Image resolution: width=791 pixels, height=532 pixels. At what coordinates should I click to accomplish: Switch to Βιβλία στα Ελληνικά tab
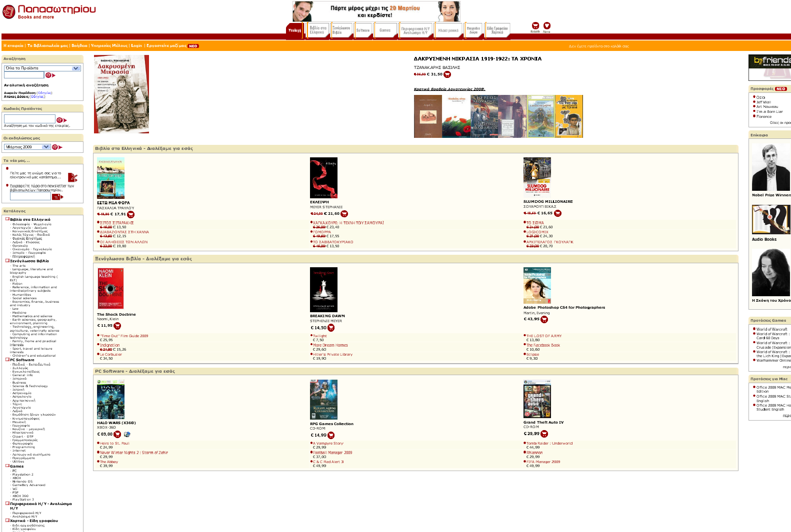coord(318,30)
